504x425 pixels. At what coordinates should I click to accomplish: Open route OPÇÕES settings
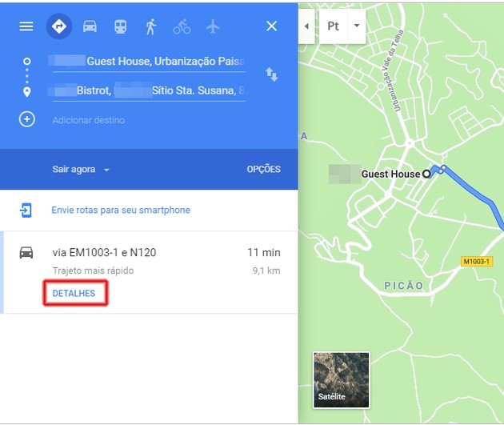click(x=263, y=170)
